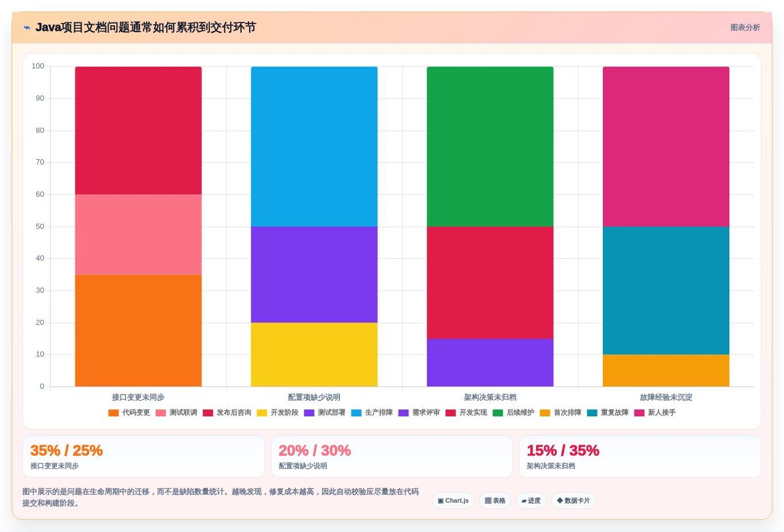The width and height of the screenshot is (784, 532).
Task: Click the description paragraph starting 图中展示的是
Action: point(220,497)
